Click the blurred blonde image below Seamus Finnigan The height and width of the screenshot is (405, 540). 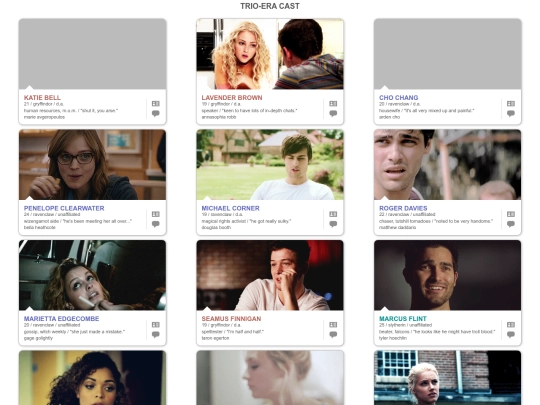(x=270, y=378)
